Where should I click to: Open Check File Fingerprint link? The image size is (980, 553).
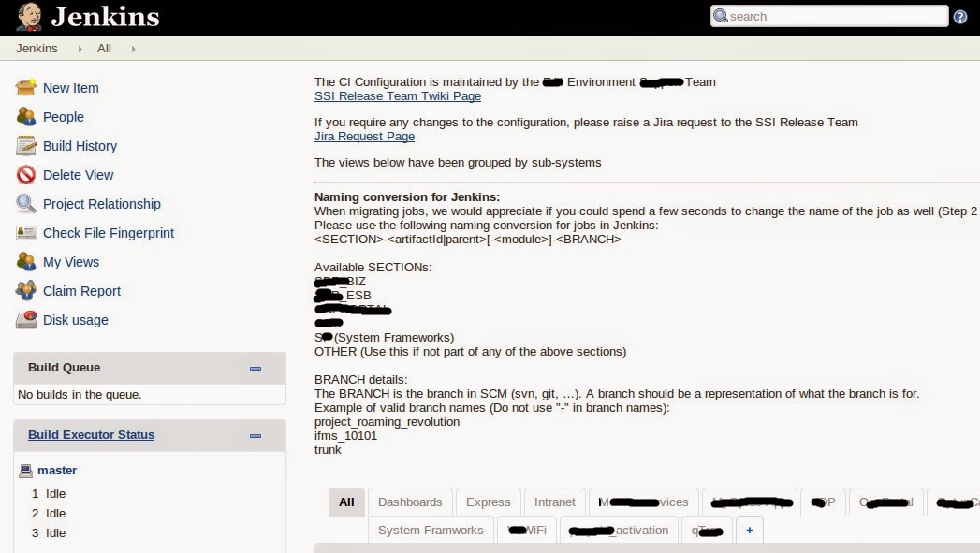(109, 233)
